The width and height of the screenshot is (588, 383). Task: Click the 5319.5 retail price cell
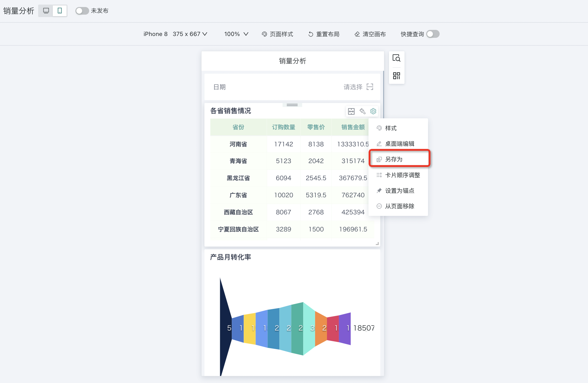click(316, 195)
